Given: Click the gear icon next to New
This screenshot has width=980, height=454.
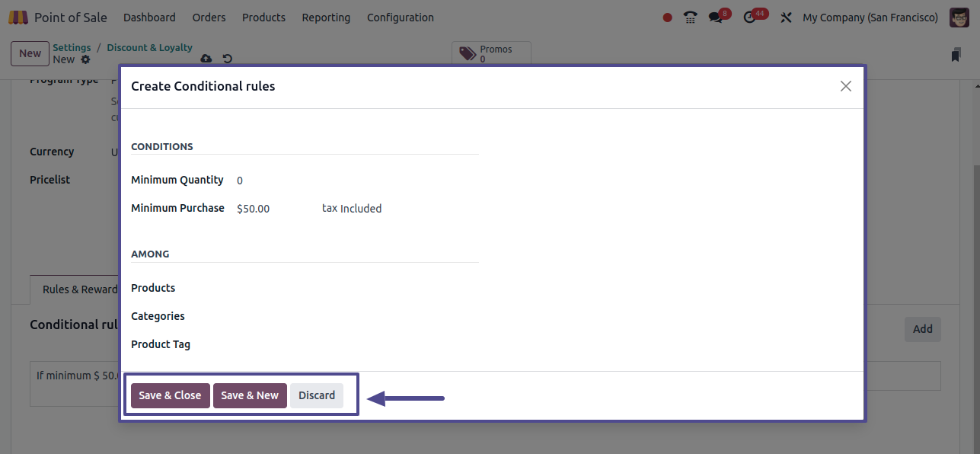Looking at the screenshot, I should click(85, 59).
